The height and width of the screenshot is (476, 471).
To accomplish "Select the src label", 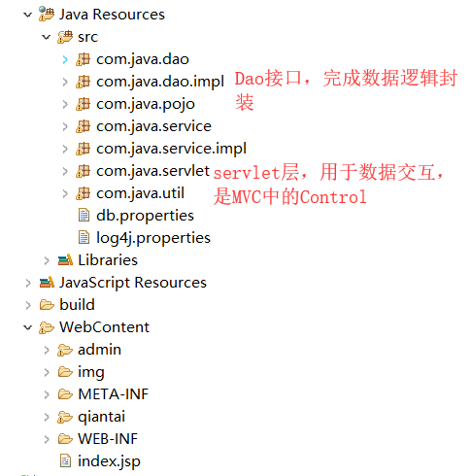I will [x=87, y=37].
